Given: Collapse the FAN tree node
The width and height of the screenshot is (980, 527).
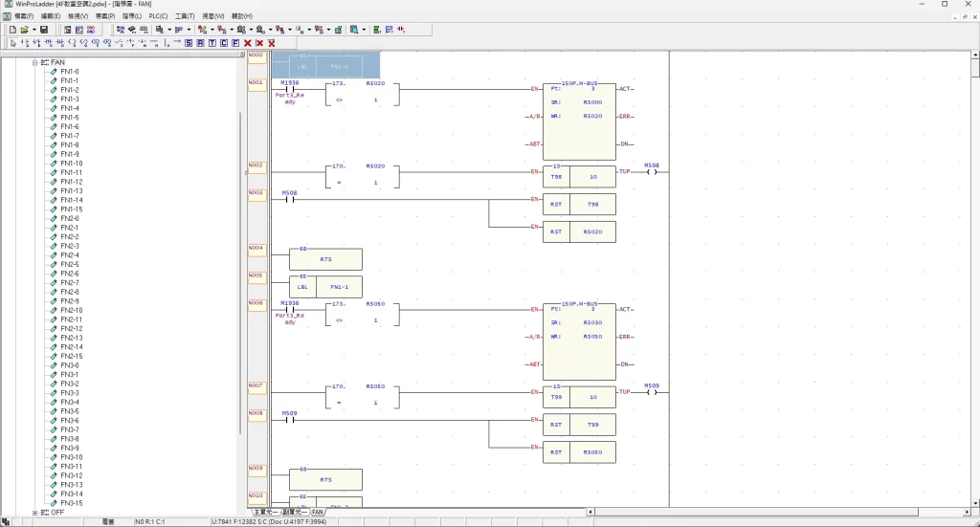Looking at the screenshot, I should (34, 62).
